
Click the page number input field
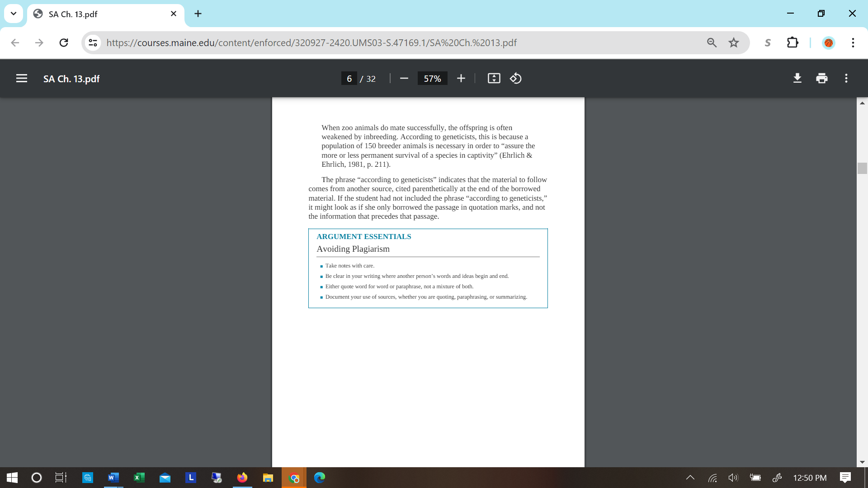click(x=349, y=79)
